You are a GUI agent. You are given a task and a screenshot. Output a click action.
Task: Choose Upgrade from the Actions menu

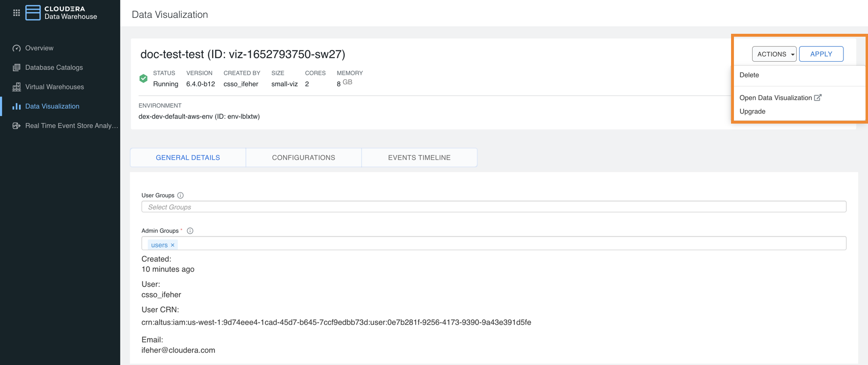pyautogui.click(x=752, y=112)
